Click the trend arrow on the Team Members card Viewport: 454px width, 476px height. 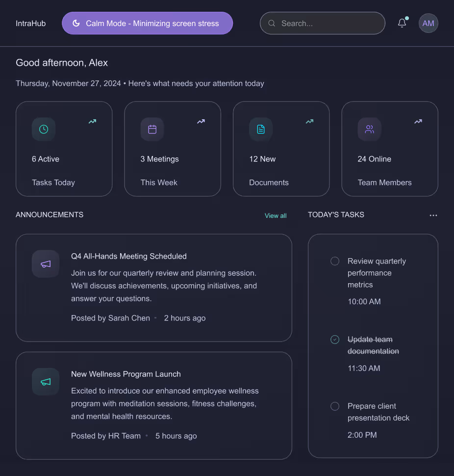click(418, 121)
